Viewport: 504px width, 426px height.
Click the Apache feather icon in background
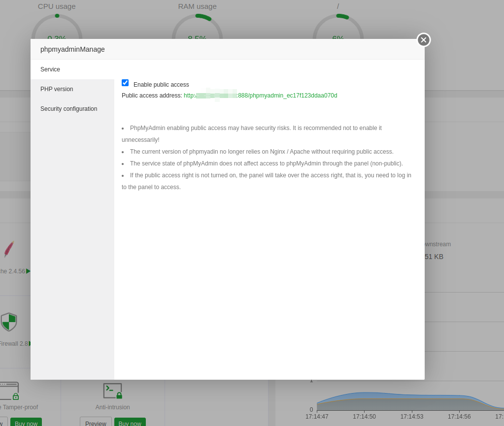[x=9, y=249]
